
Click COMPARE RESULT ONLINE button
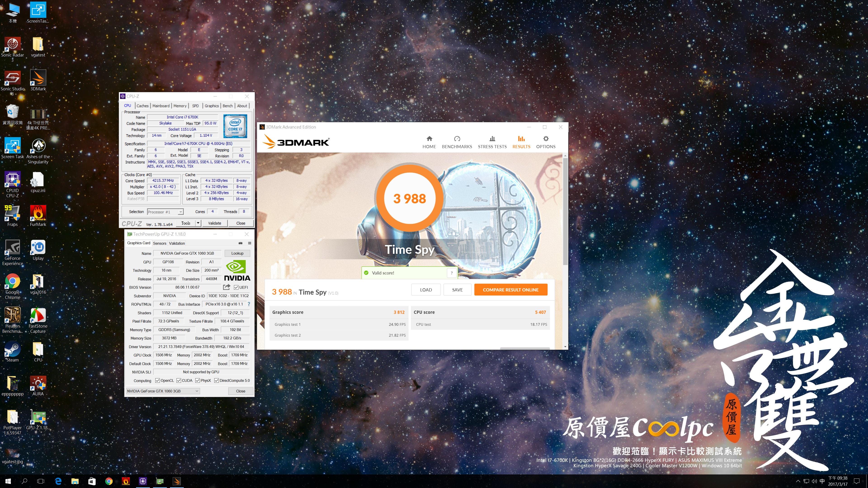click(x=510, y=290)
